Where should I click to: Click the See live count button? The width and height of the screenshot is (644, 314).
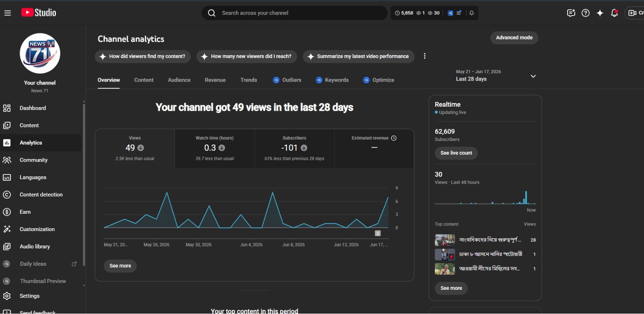(456, 153)
